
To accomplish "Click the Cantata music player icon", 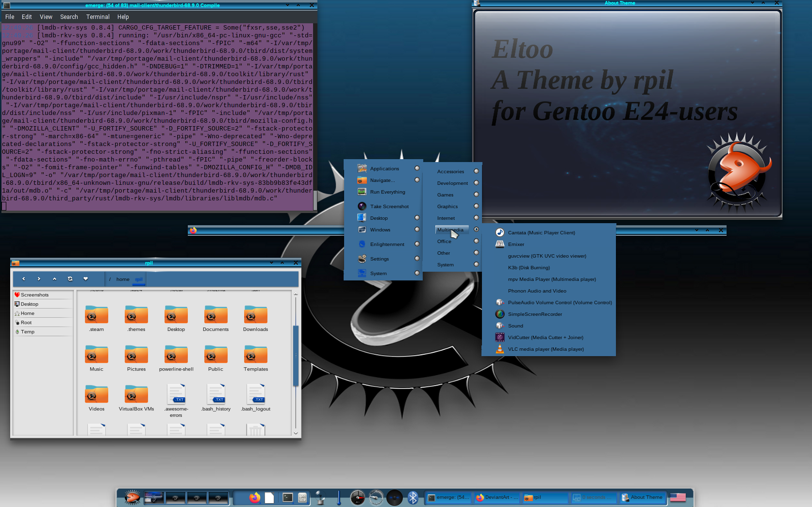I will 499,232.
